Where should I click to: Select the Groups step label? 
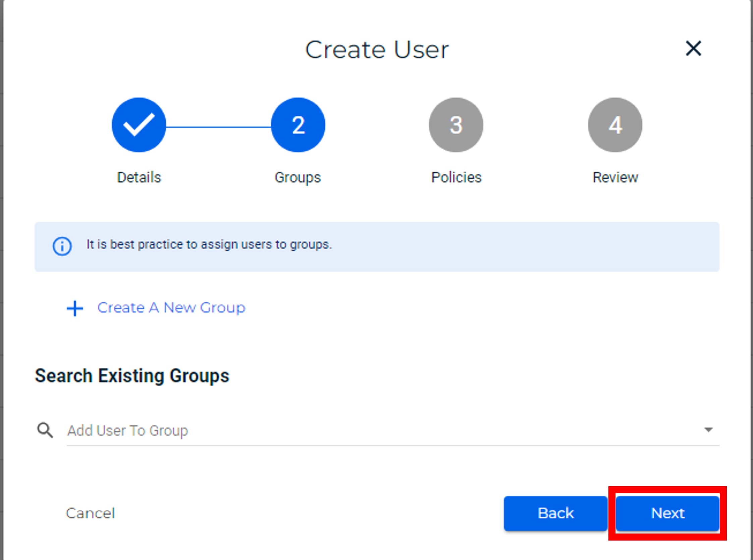coord(298,177)
